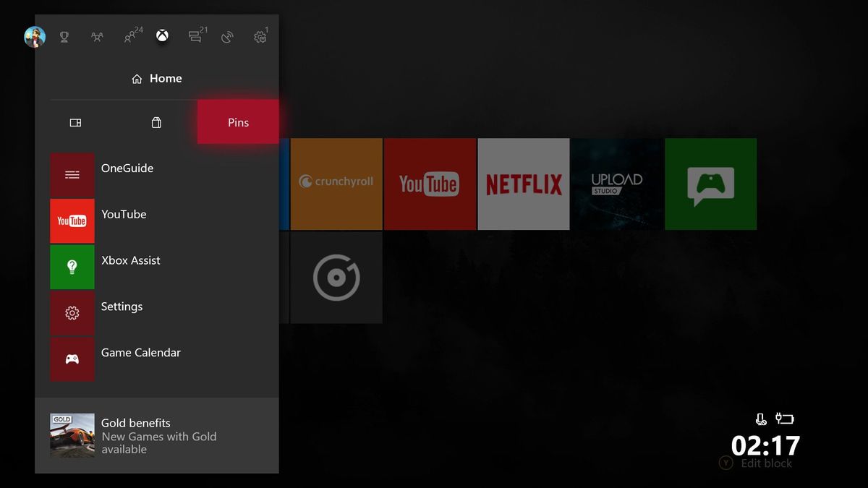The height and width of the screenshot is (488, 868).
Task: Open the Settings gear with 1 notification
Action: [259, 36]
